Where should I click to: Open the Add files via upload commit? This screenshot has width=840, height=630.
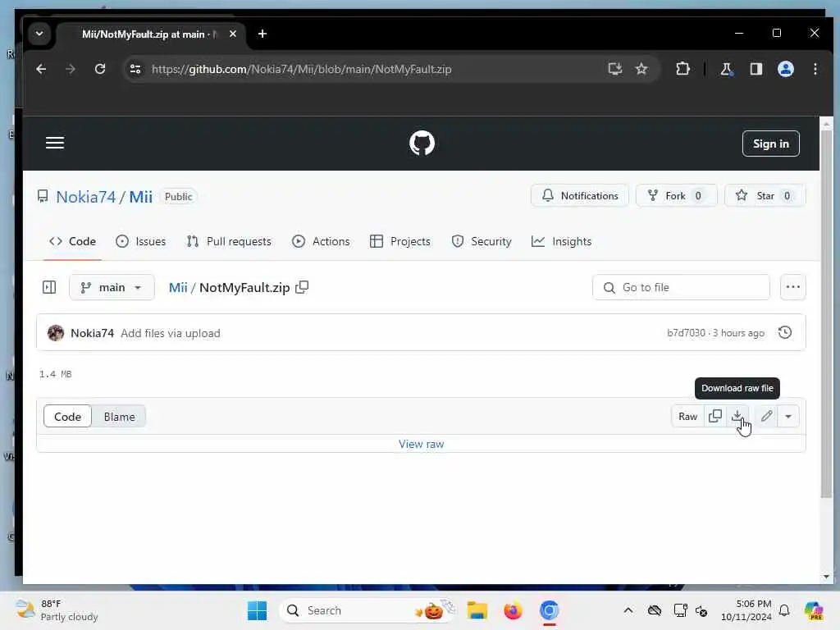click(x=171, y=333)
